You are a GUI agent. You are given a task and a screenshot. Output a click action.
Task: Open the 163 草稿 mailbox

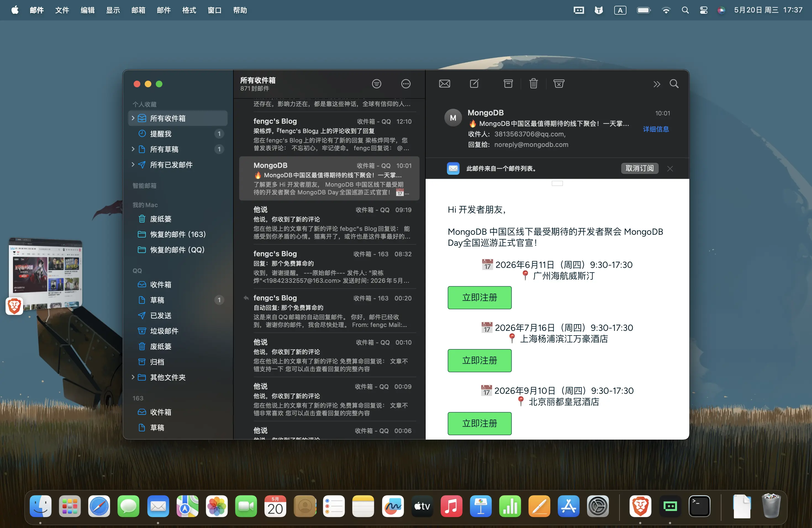click(178, 427)
